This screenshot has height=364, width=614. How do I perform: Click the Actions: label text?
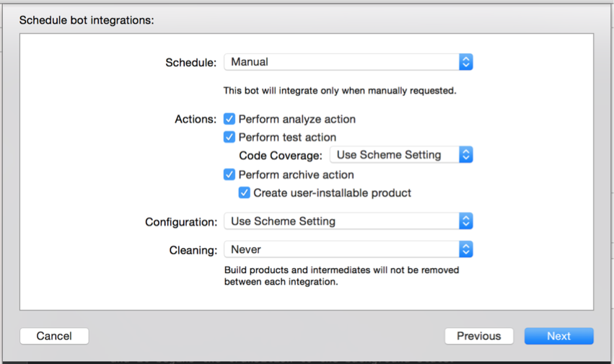196,120
